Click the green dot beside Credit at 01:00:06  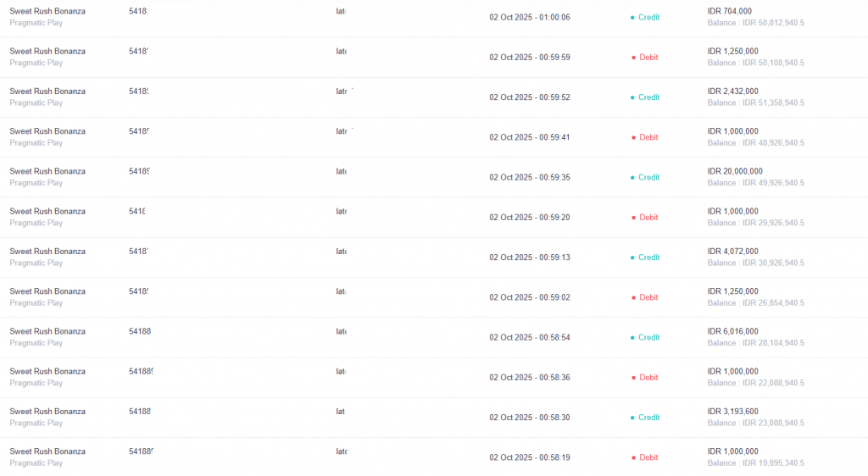click(x=632, y=17)
